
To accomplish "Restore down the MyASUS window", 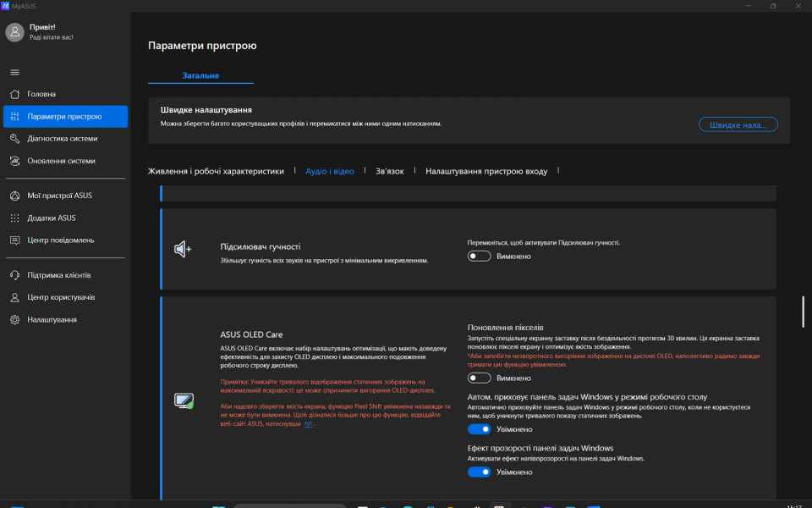I will pos(773,6).
